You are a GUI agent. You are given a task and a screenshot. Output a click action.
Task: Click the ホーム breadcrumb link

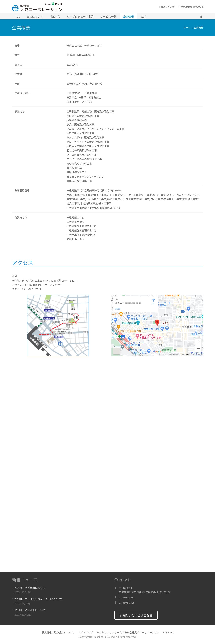pyautogui.click(x=187, y=27)
